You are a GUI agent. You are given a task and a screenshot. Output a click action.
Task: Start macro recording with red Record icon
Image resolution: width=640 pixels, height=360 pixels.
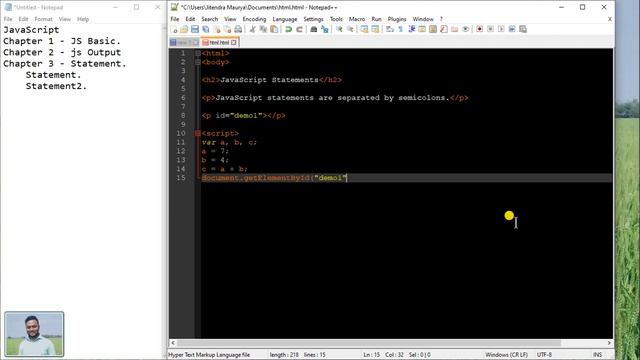point(480,29)
